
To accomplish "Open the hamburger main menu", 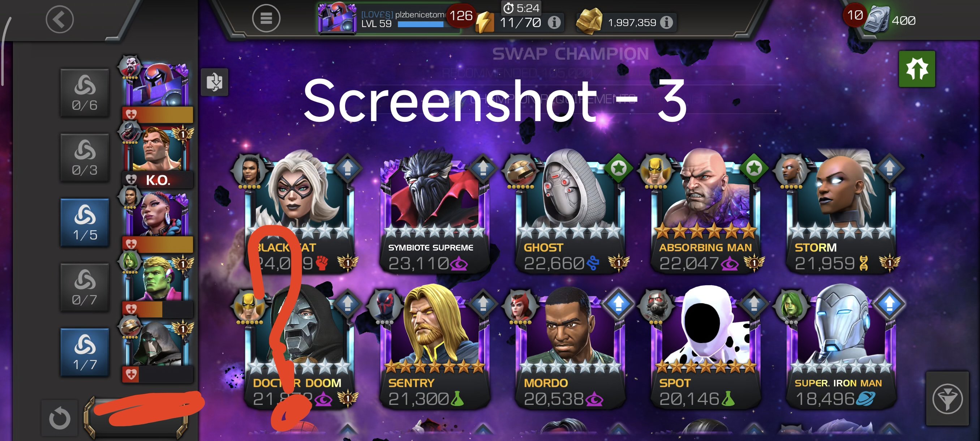I will tap(266, 18).
